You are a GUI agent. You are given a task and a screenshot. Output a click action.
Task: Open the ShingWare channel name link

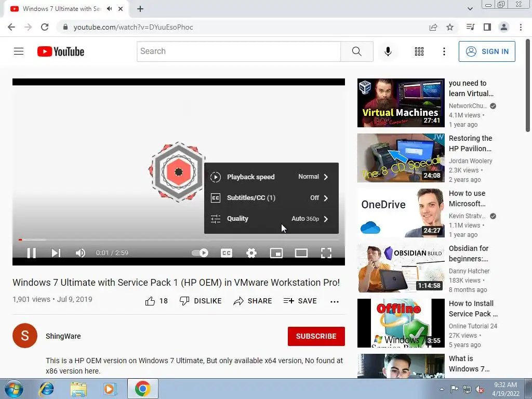point(63,336)
